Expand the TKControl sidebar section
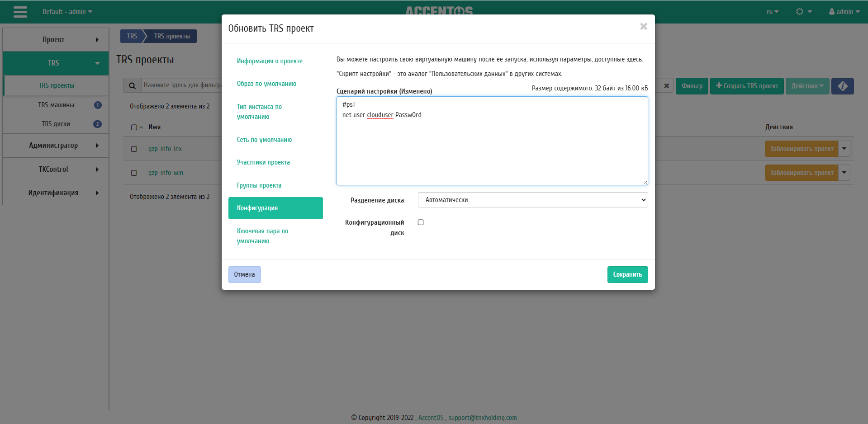868x424 pixels. [56, 170]
